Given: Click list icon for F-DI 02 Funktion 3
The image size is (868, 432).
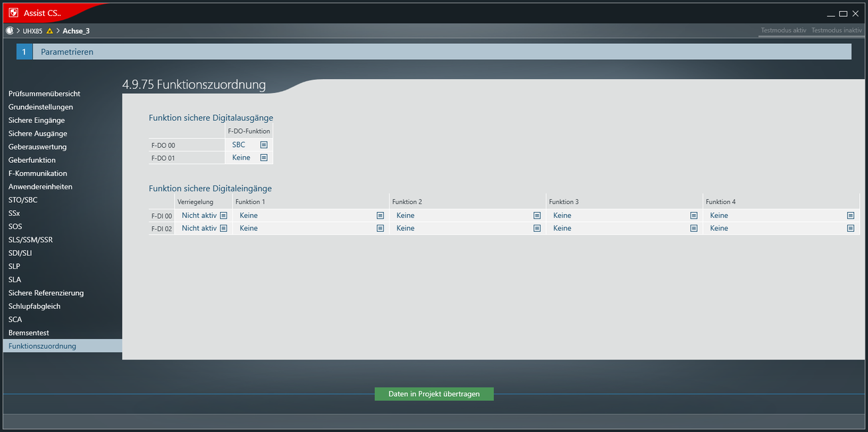Looking at the screenshot, I should click(693, 228).
